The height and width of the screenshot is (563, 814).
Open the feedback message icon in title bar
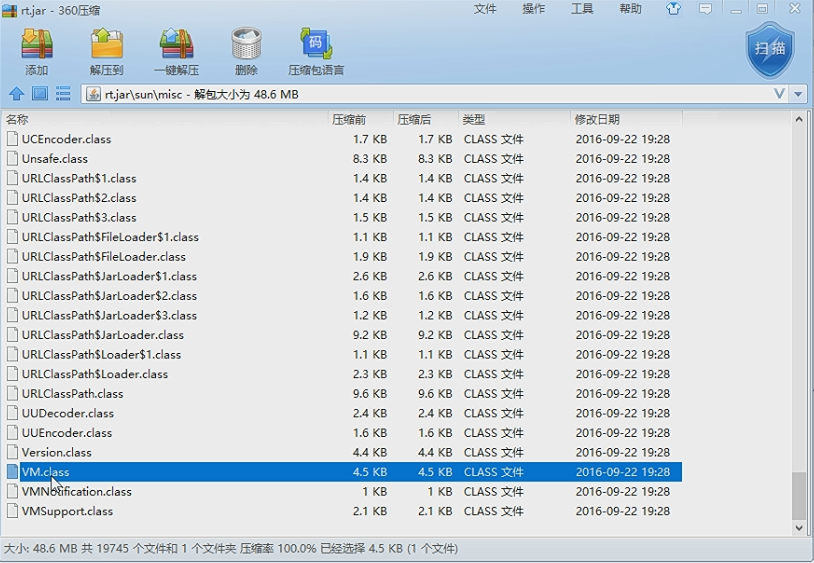[705, 9]
